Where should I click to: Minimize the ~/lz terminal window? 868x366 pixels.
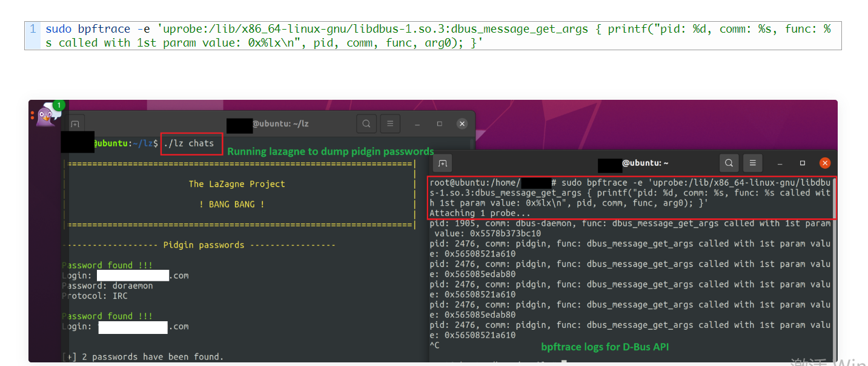tap(417, 124)
